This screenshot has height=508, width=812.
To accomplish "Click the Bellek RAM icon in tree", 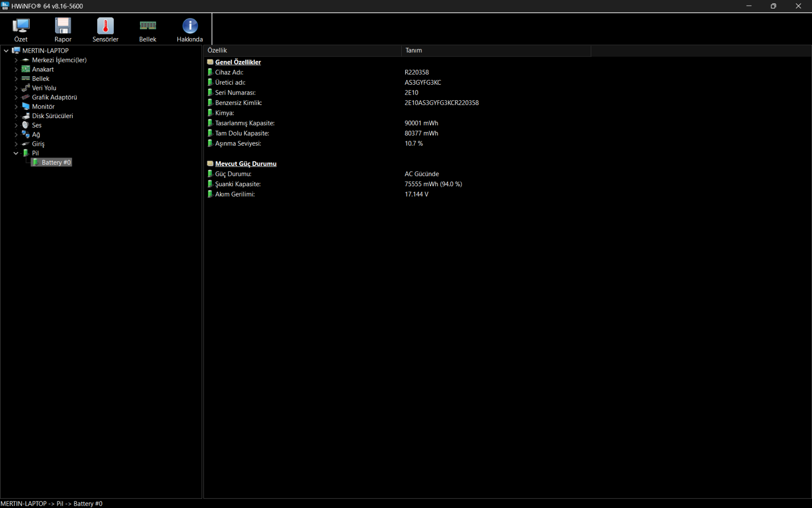I will pyautogui.click(x=26, y=79).
